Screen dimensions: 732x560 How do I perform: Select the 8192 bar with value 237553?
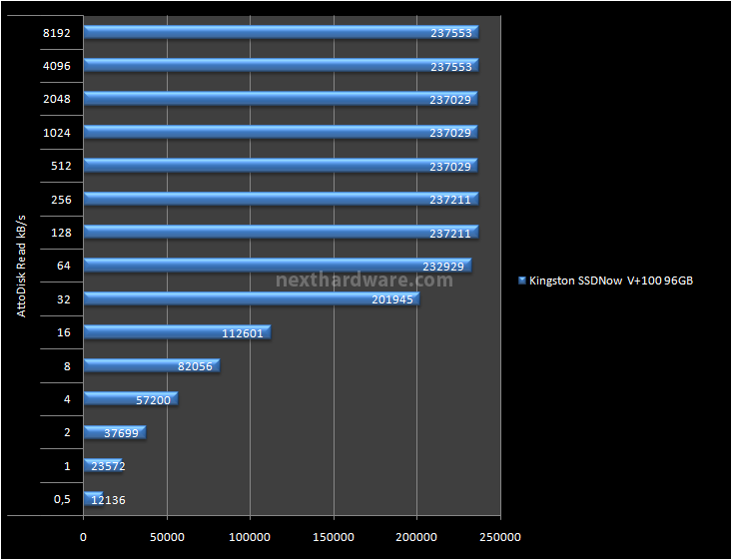(x=281, y=33)
